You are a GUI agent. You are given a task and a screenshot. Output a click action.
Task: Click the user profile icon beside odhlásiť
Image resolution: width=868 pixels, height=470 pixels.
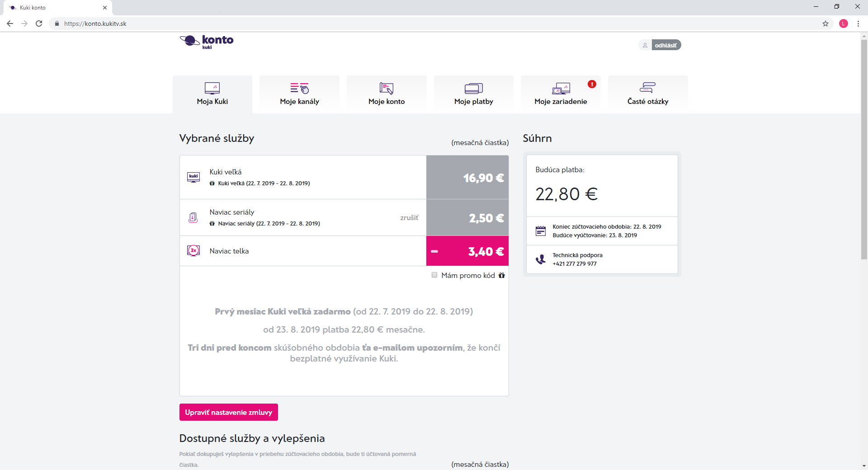pos(645,45)
